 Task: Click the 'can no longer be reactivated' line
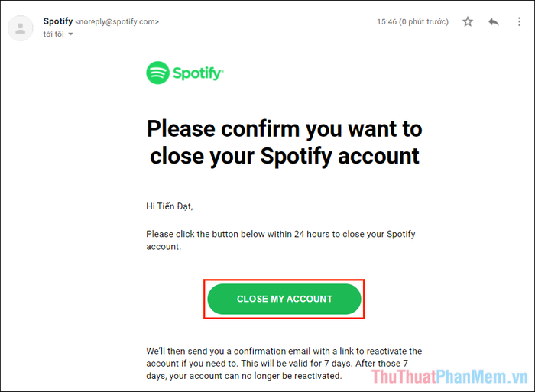(245, 376)
